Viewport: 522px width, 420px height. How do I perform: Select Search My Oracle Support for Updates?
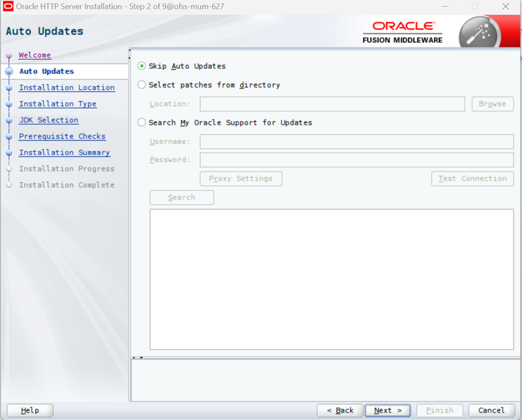[142, 122]
